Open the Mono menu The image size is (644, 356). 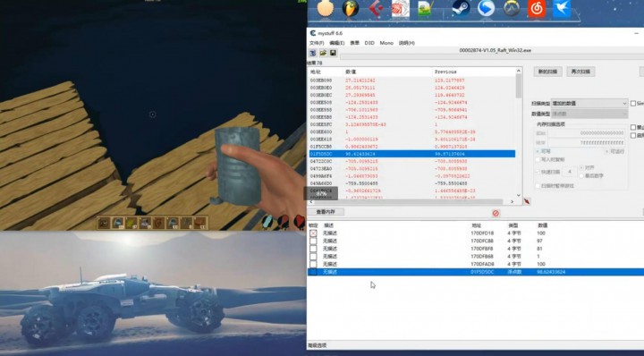(386, 43)
